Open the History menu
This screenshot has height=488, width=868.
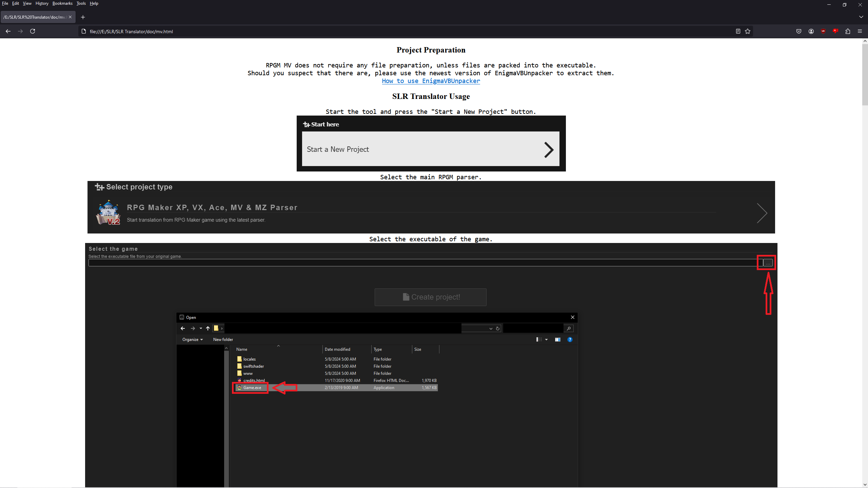click(42, 3)
